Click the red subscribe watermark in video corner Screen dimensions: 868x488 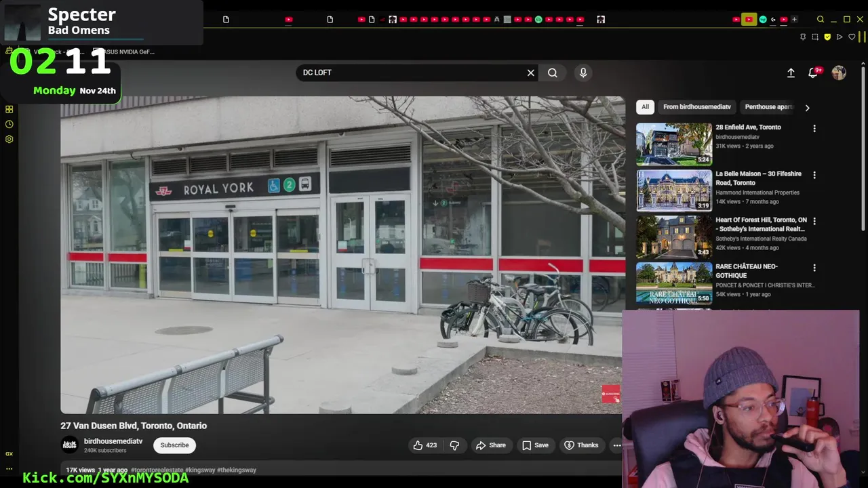coord(610,394)
